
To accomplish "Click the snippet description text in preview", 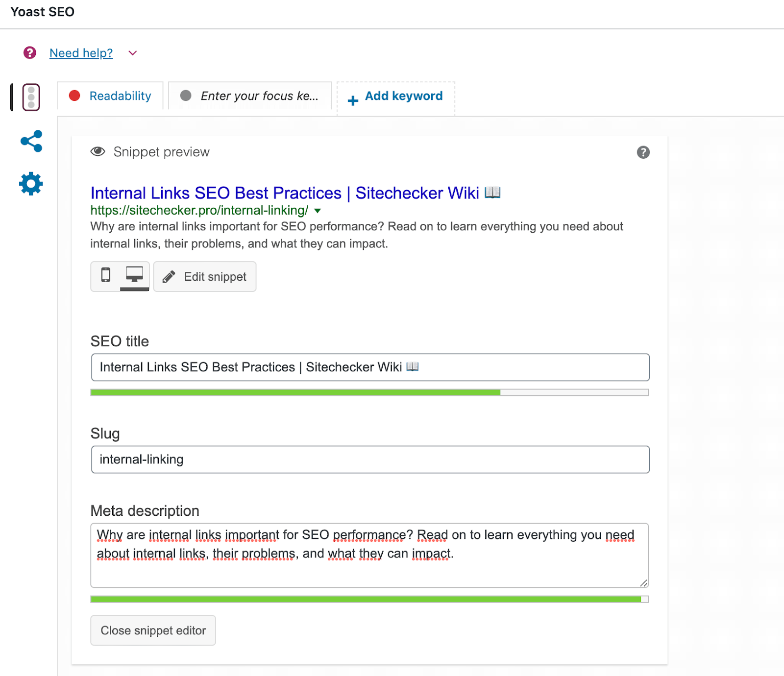I will [x=357, y=235].
